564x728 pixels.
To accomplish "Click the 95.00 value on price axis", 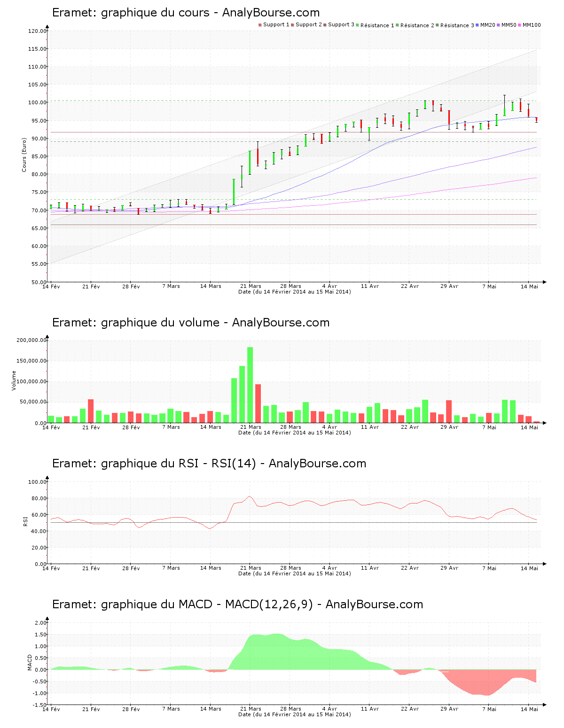I will pyautogui.click(x=39, y=121).
